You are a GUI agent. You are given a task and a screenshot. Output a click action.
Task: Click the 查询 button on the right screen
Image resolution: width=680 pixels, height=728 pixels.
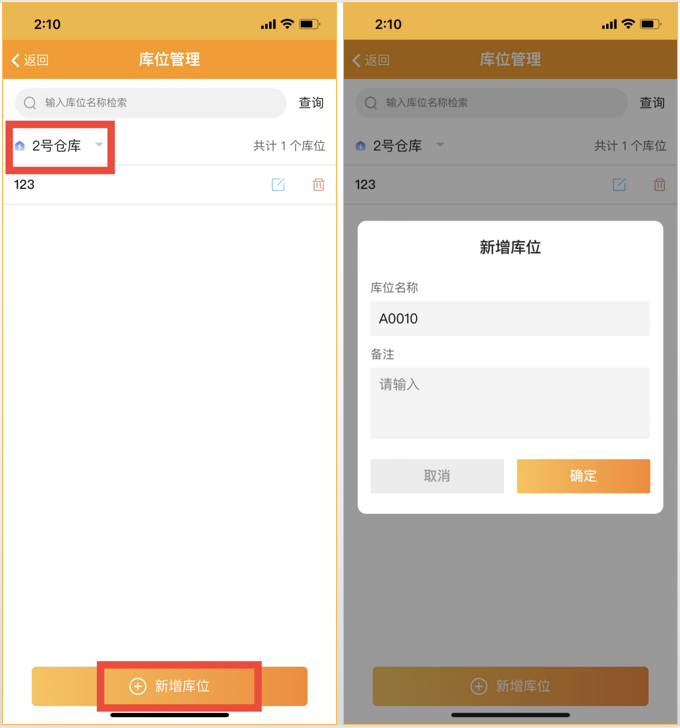[x=652, y=103]
